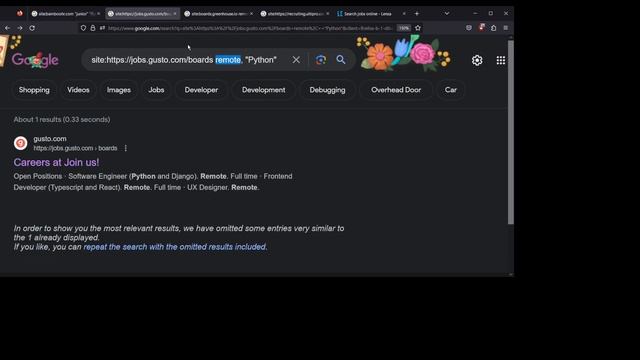The height and width of the screenshot is (360, 640).
Task: Open the shield-shaped icon left of the red extension icon
Action: [469, 28]
